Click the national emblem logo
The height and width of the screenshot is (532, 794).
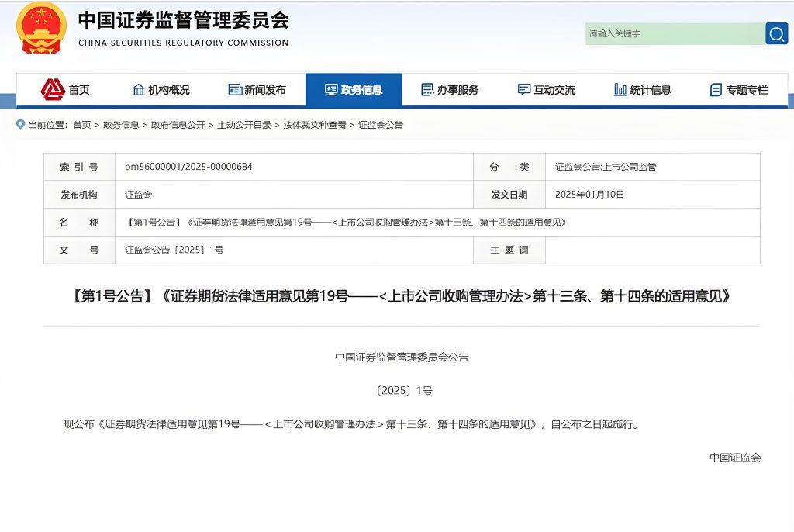click(x=41, y=28)
